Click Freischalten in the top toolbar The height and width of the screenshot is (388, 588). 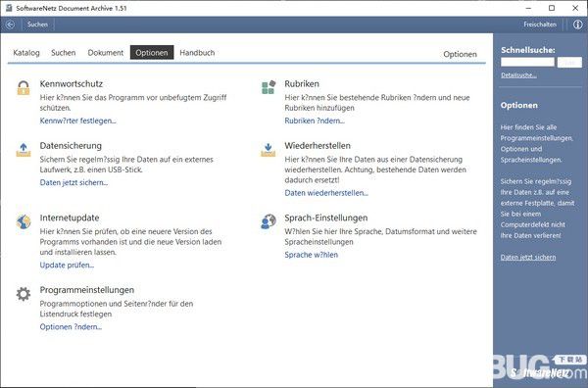[x=540, y=24]
